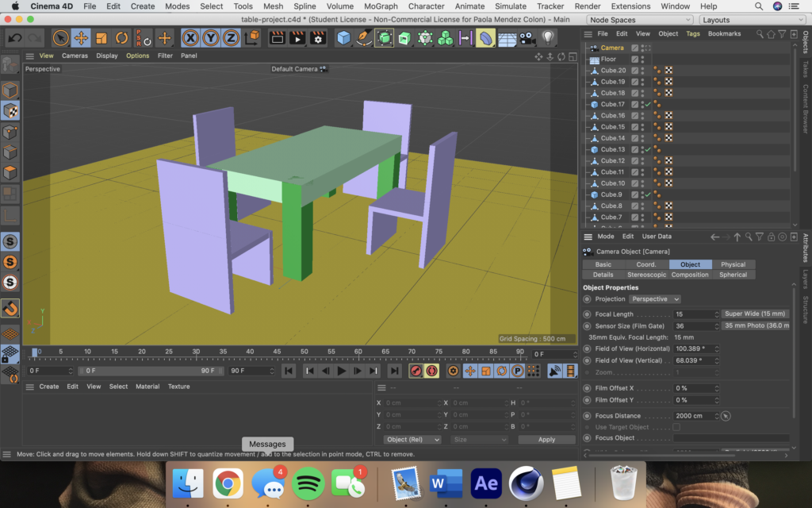Toggle the Z axis lock
Screen dimensions: 812x508
(231, 37)
